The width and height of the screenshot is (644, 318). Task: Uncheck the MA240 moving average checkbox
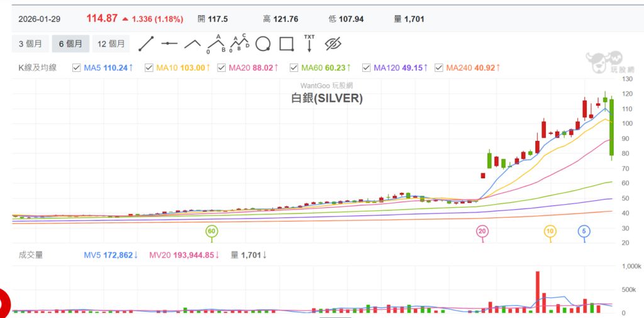(438, 67)
